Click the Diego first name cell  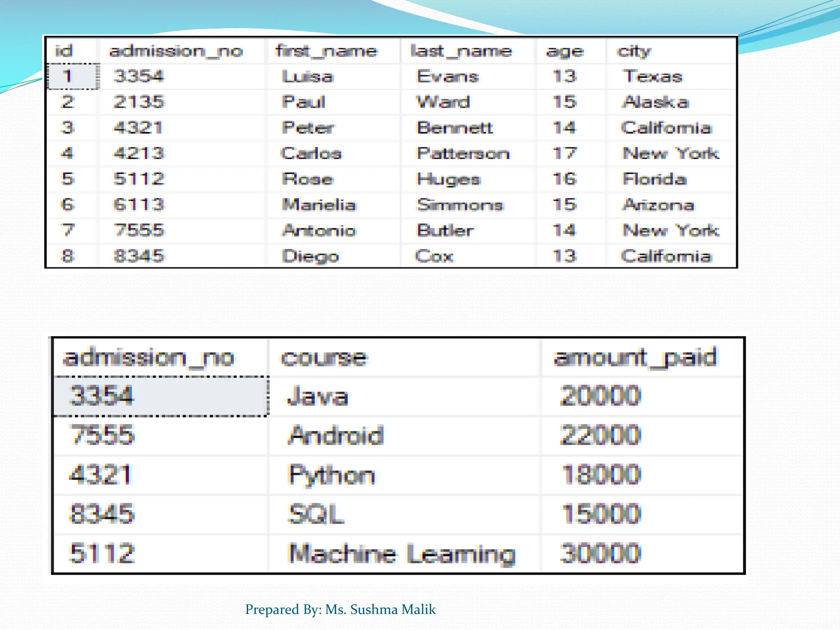point(310,256)
